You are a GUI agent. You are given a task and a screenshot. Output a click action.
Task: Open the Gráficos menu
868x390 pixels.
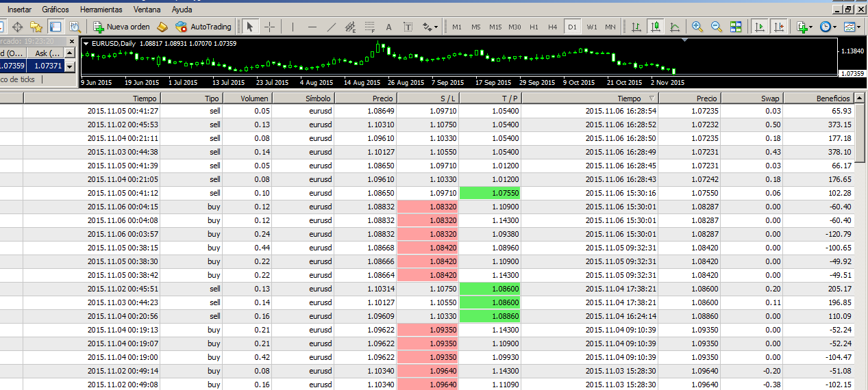pos(55,10)
